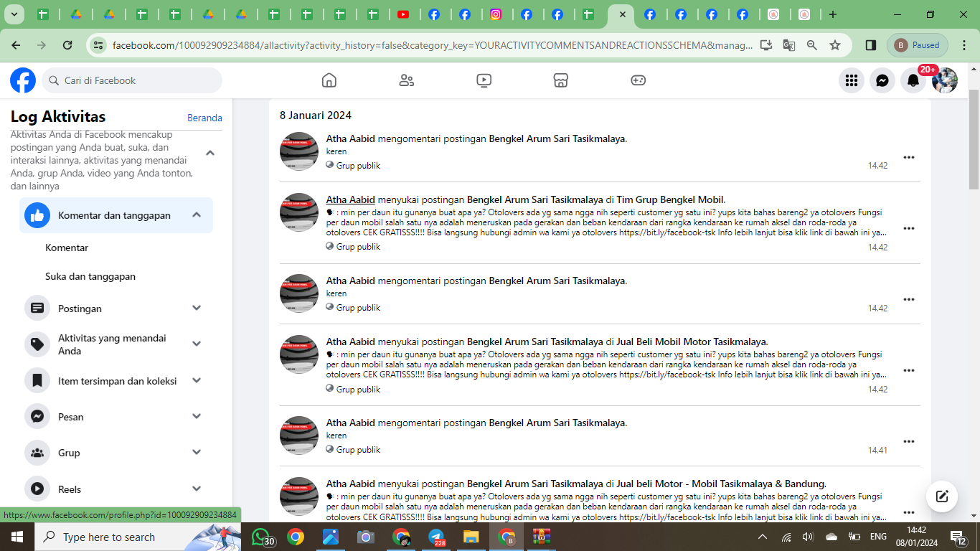Open the Jual Beli Mobil Motor Tasikmalaya link
The image size is (980, 551).
(x=692, y=342)
